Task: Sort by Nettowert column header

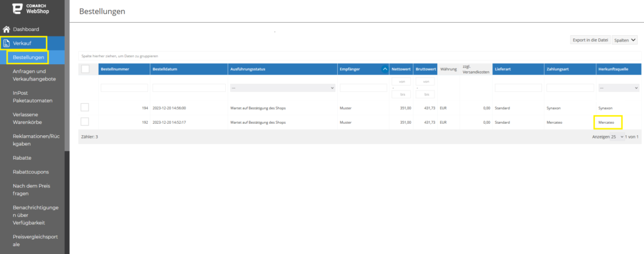Action: click(x=401, y=69)
